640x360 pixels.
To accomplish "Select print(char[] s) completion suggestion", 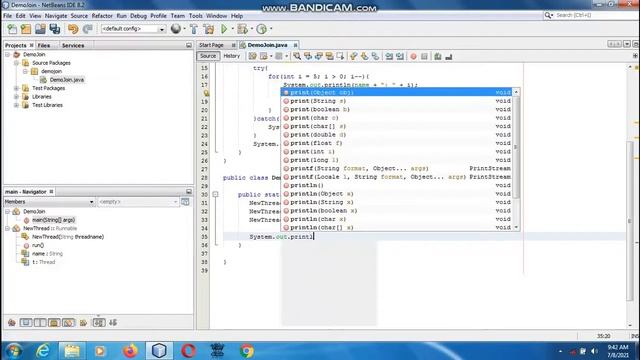I will (397, 127).
